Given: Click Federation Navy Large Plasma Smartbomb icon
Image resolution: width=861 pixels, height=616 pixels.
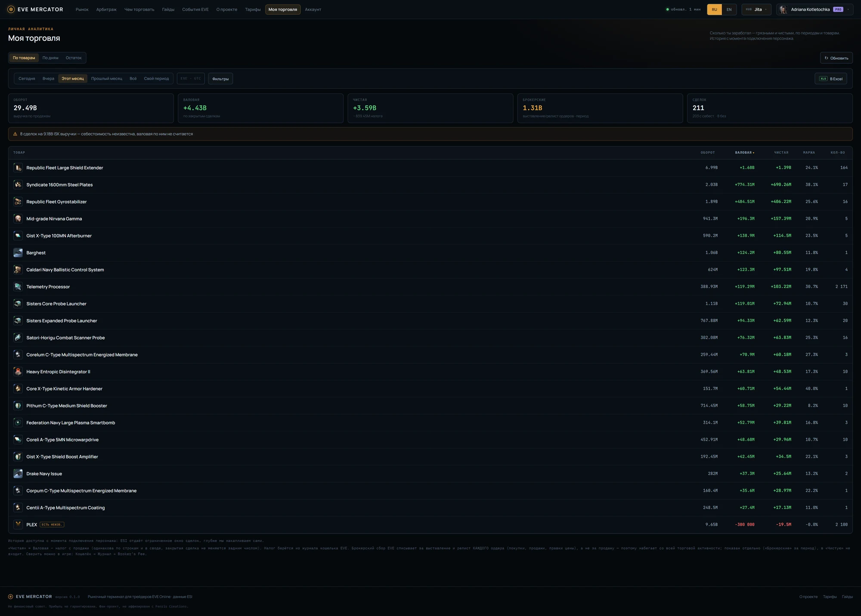Looking at the screenshot, I should (x=18, y=422).
